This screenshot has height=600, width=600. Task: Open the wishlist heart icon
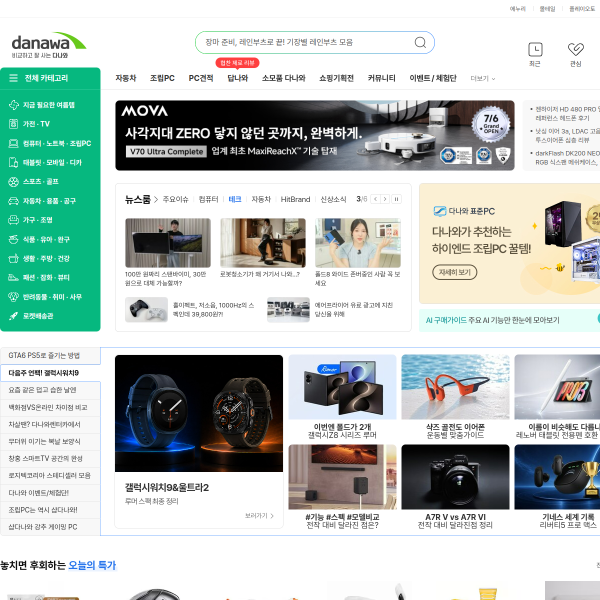[x=576, y=49]
